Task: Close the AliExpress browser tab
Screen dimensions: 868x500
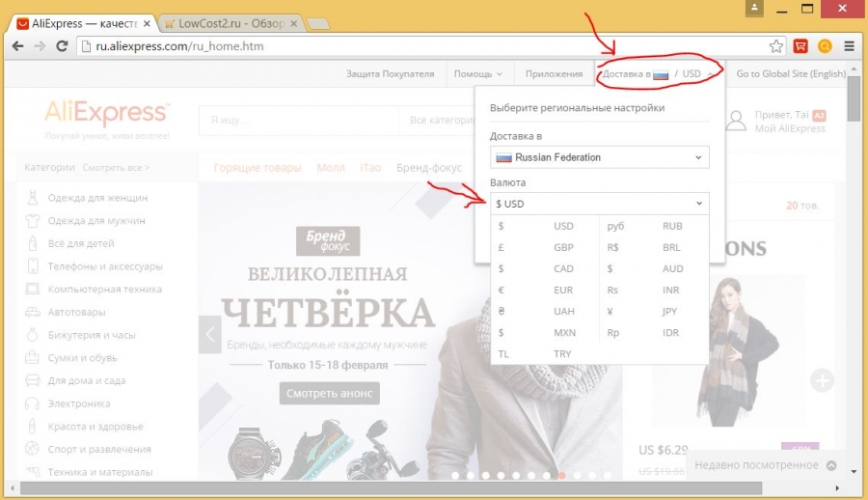Action: (147, 24)
